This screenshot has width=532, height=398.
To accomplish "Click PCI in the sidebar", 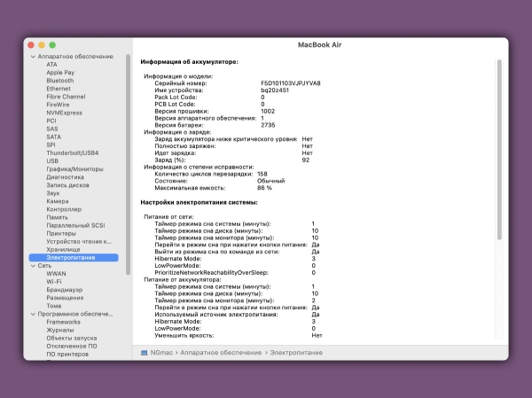I will [x=51, y=121].
